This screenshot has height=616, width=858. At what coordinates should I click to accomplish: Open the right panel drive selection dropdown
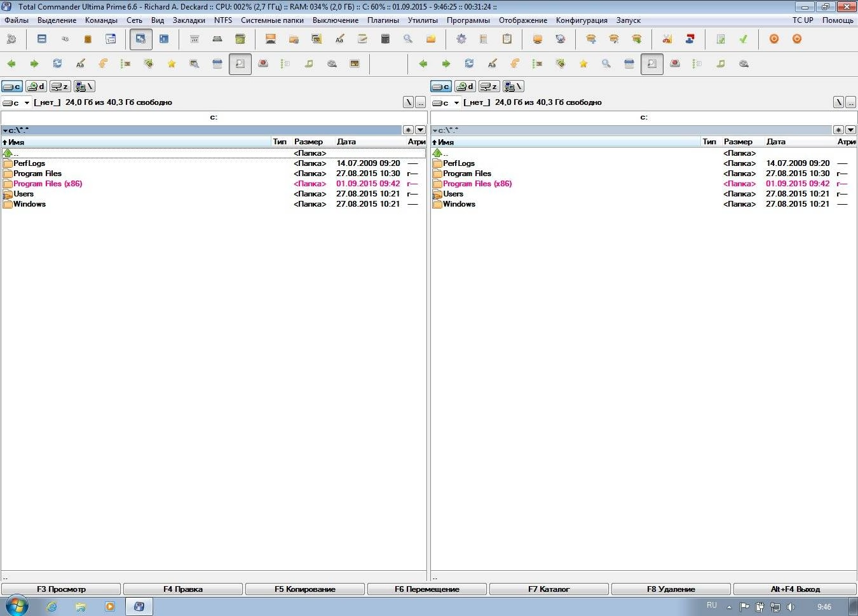(446, 102)
